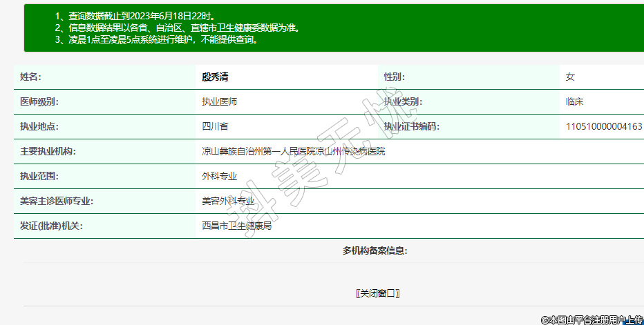644x325 pixels.
Task: Click the doctor name value 殷秀清
Action: 215,77
